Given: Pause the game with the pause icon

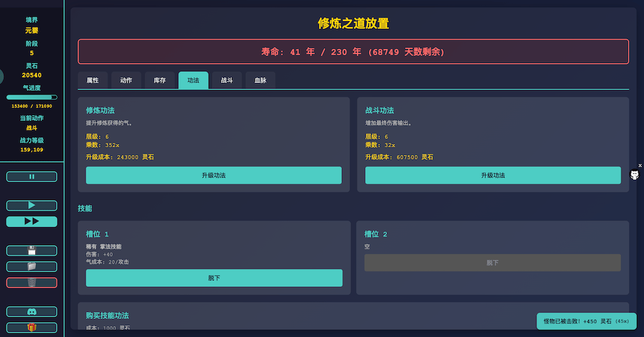Looking at the screenshot, I should point(32,176).
